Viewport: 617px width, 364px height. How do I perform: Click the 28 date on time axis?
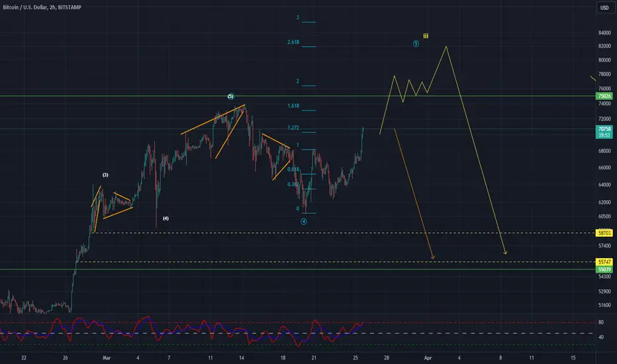(387, 357)
